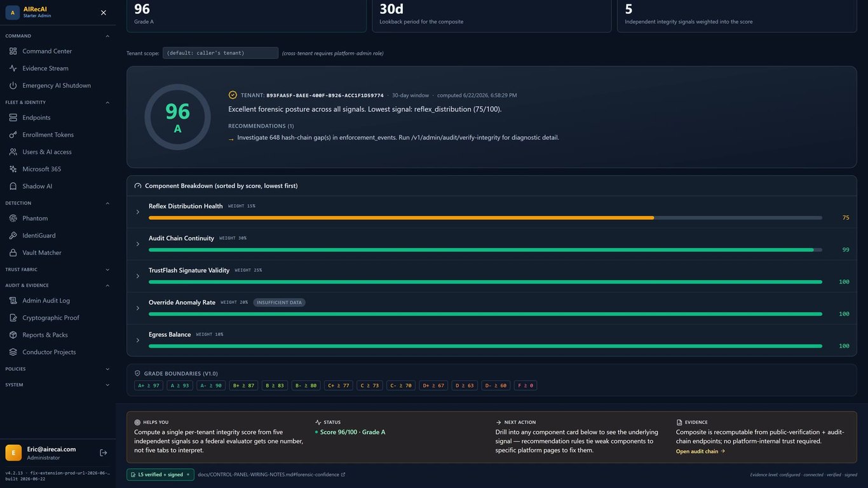Click the Phantom fingerprint icon
Viewport: 868px width, 488px height.
tap(13, 218)
